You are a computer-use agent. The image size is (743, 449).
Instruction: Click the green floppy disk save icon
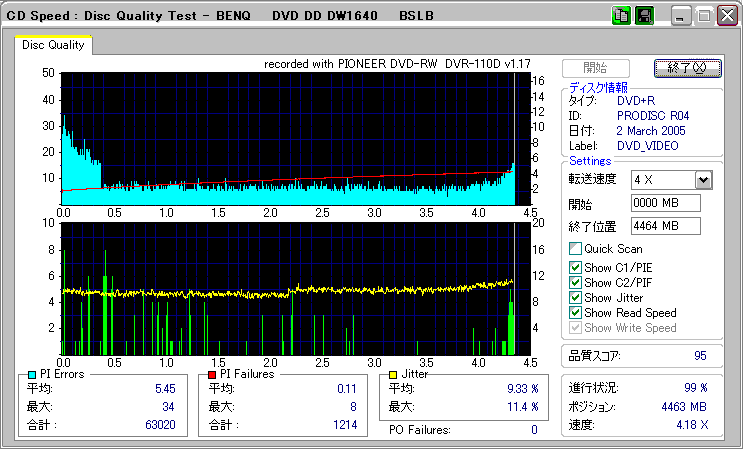click(644, 15)
